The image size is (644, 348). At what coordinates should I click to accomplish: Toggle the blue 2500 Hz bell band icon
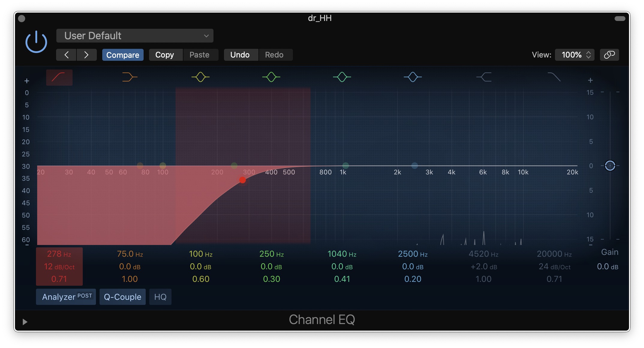413,77
